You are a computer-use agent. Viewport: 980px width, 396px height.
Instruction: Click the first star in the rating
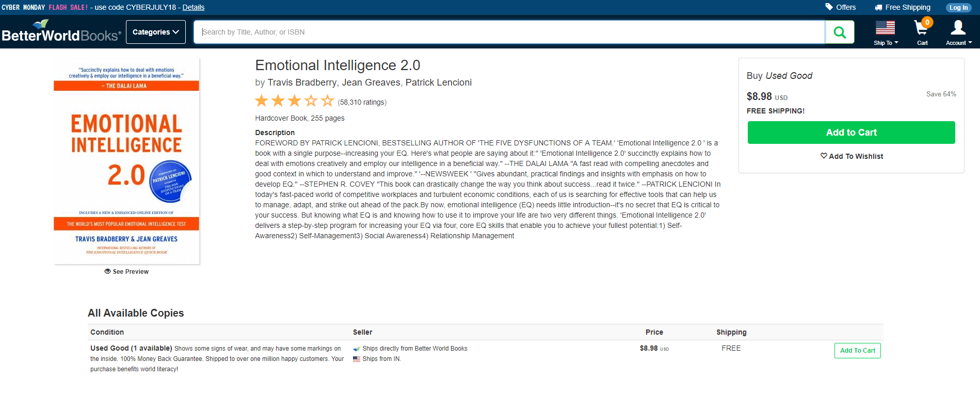click(x=262, y=101)
